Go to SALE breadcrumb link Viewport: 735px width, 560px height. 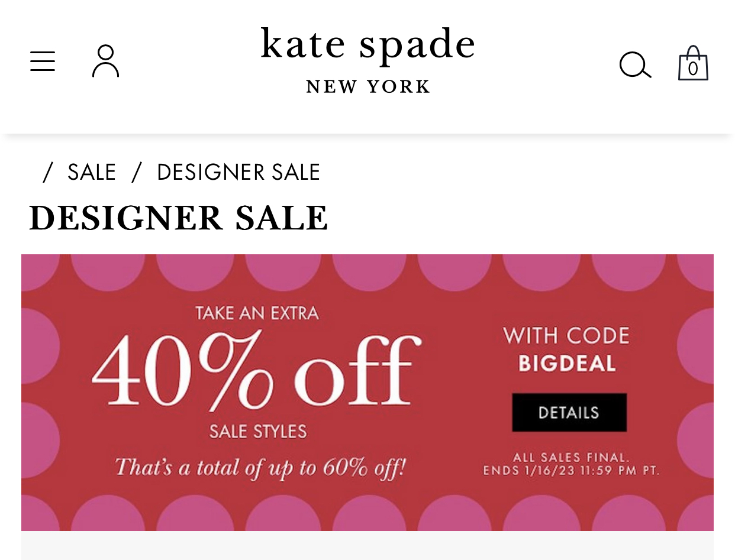92,172
